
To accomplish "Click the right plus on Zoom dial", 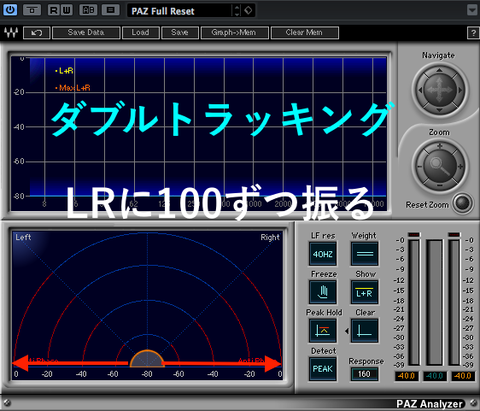I will 460,166.
